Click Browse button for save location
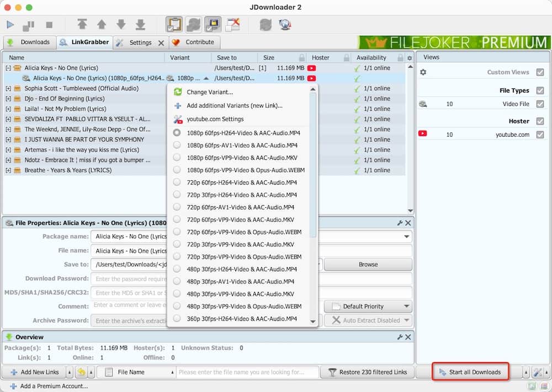 (x=368, y=265)
